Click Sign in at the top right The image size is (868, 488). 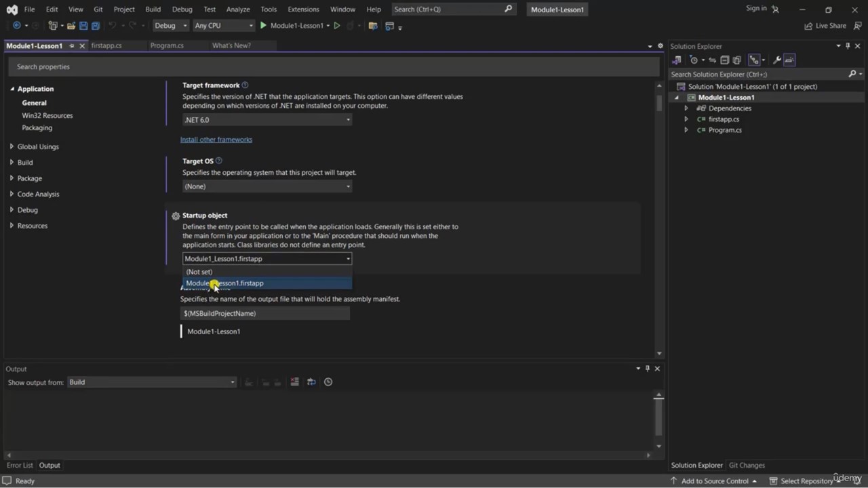click(756, 8)
